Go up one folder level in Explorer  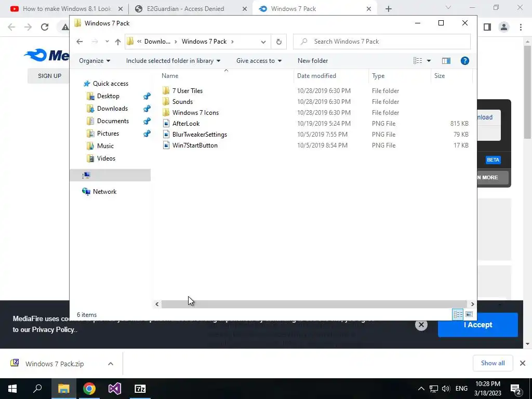(118, 42)
